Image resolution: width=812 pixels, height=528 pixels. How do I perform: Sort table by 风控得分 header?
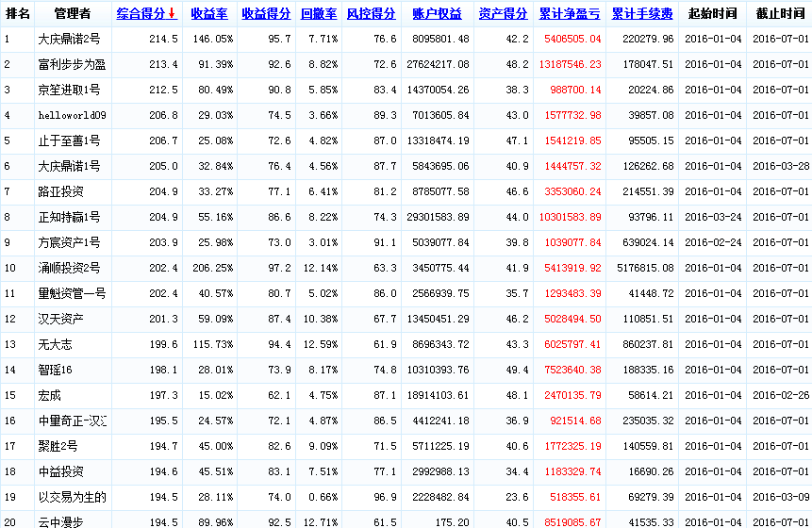point(371,14)
